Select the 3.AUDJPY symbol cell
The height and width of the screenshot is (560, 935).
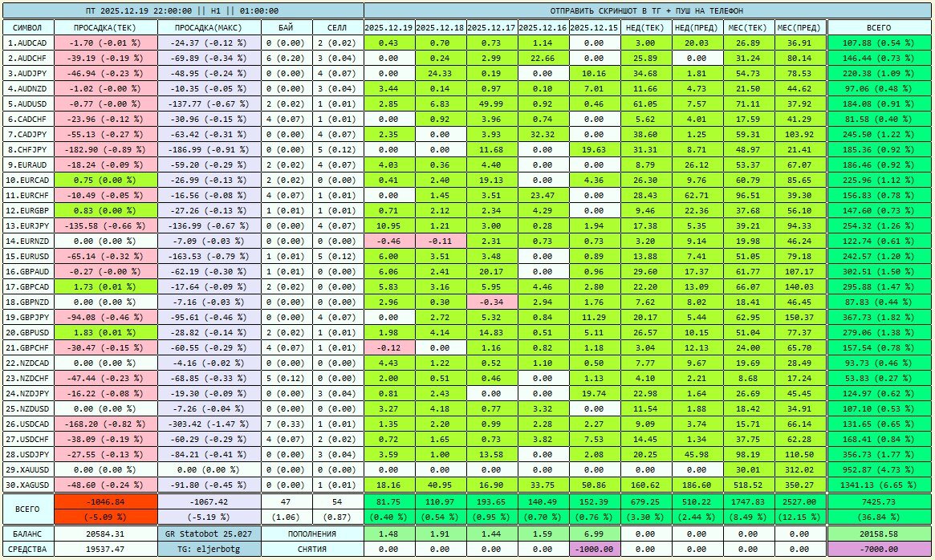(x=28, y=73)
